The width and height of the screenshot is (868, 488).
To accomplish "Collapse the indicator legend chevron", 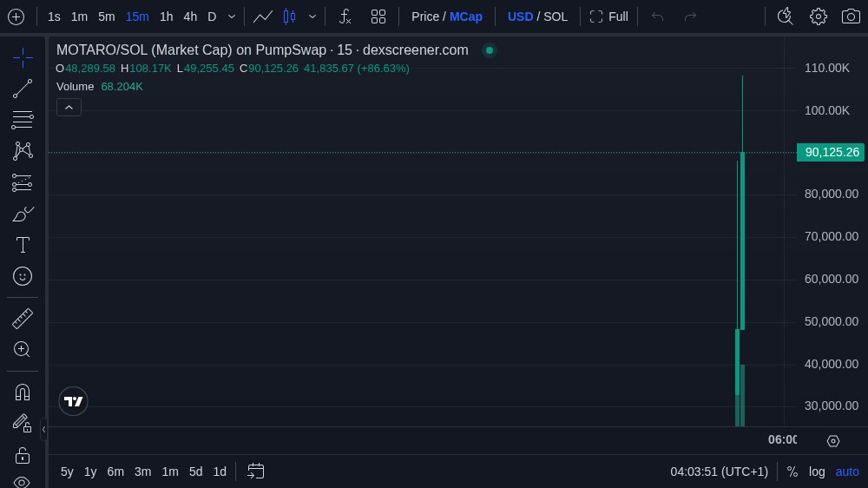I will pos(69,107).
